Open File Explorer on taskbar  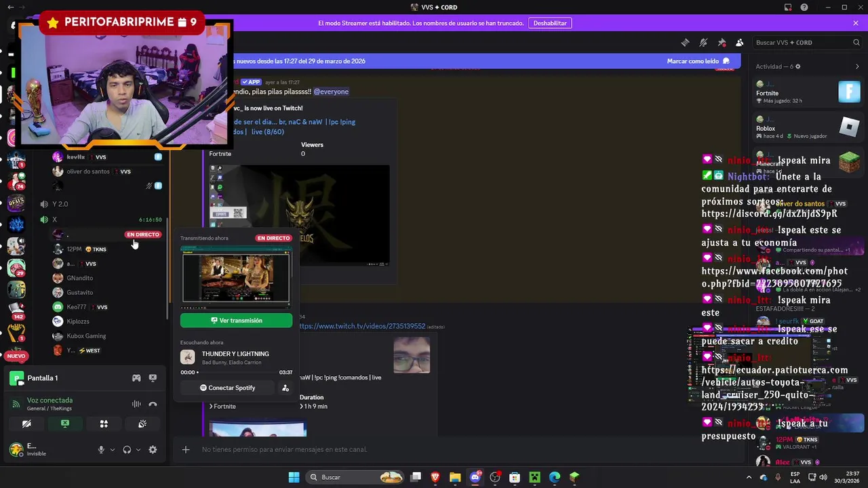coord(455,477)
